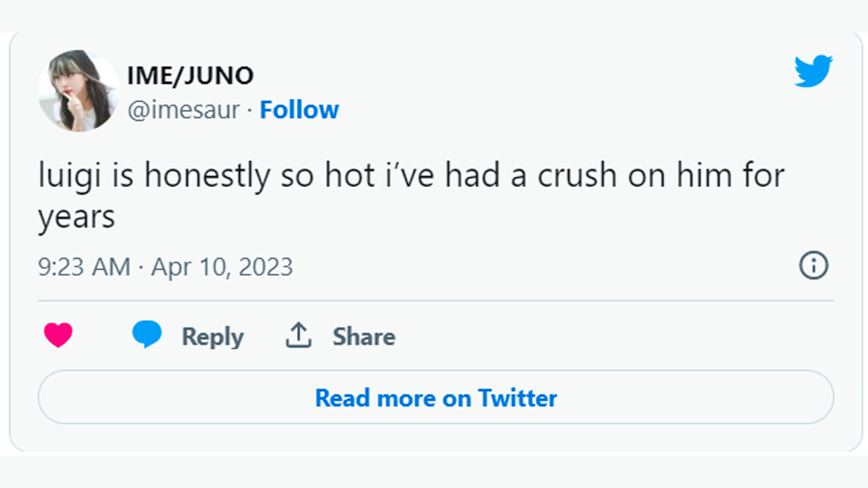Click the Apr 10, 2023 date
This screenshot has width=868, height=488.
tap(222, 267)
